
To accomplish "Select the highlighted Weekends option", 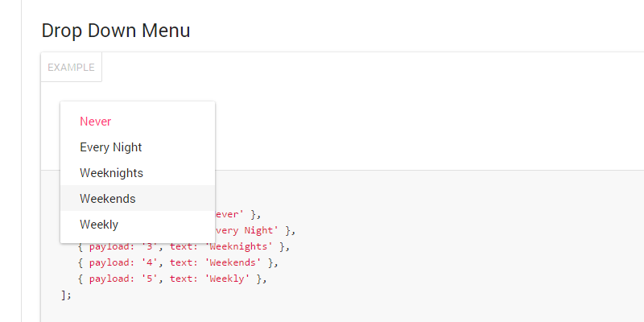I will tap(108, 199).
